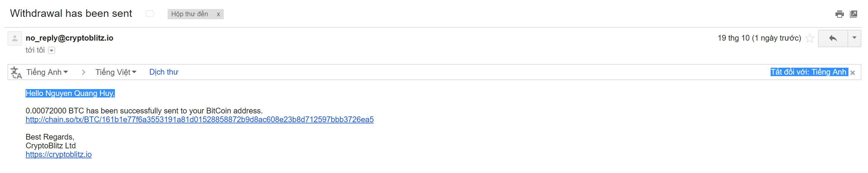This screenshot has height=173, width=868.
Task: Toggle the importance marker next to subject
Action: point(150,14)
